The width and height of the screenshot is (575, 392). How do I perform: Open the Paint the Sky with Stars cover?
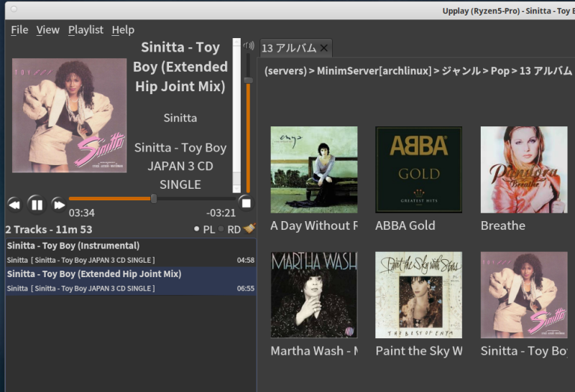418,295
